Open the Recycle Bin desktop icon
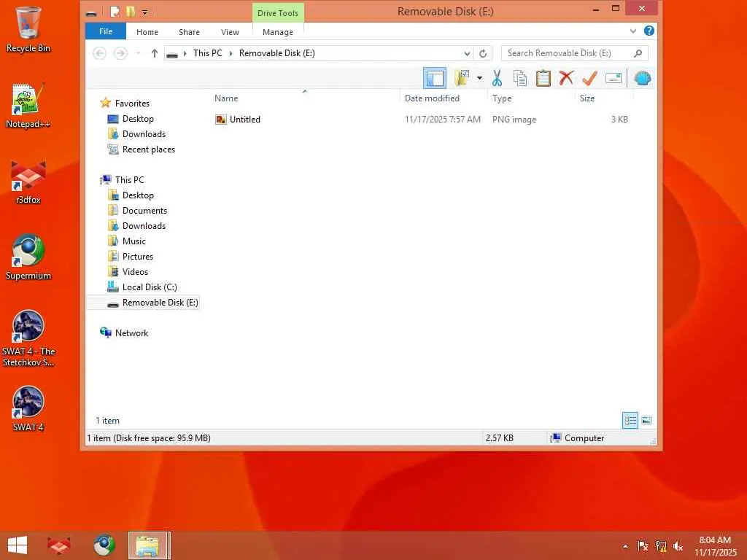 [28, 29]
